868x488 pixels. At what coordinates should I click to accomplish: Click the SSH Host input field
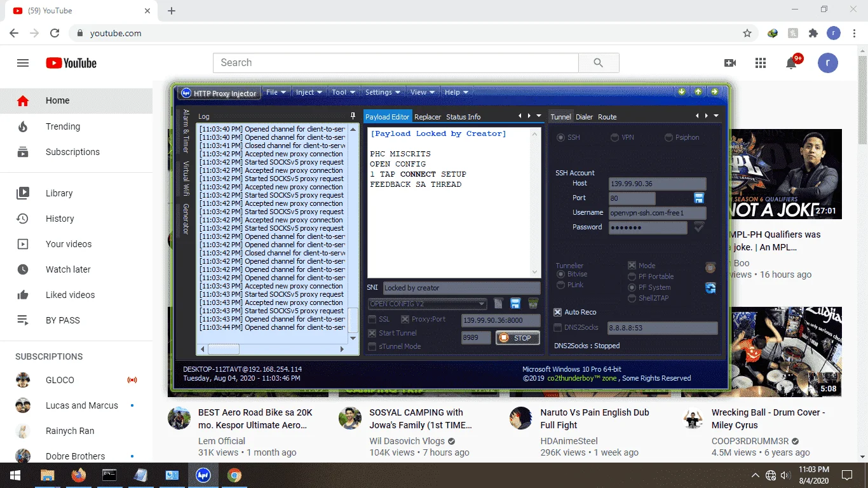tap(657, 184)
